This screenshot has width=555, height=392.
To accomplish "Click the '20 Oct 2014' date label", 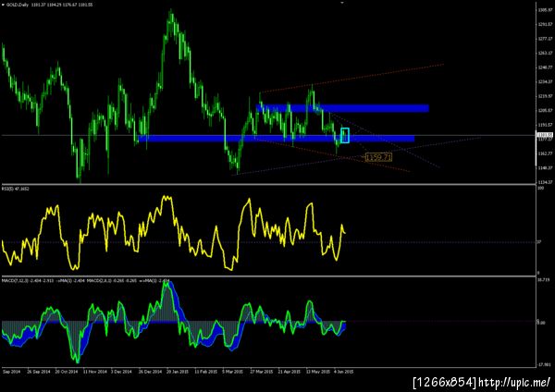I will click(x=67, y=372).
